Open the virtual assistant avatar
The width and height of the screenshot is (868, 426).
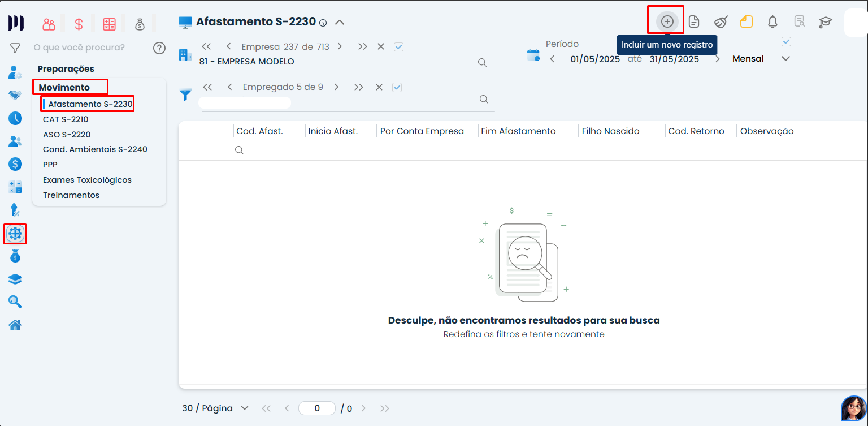853,408
